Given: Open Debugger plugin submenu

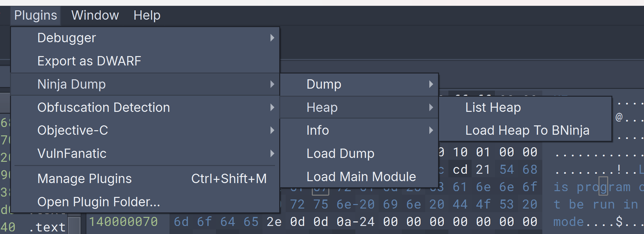Looking at the screenshot, I should [x=145, y=38].
